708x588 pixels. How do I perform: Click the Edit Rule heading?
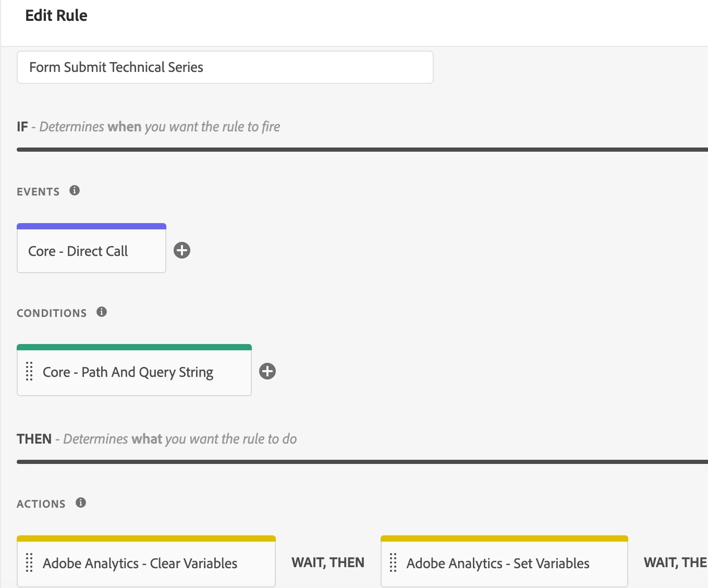pos(56,16)
